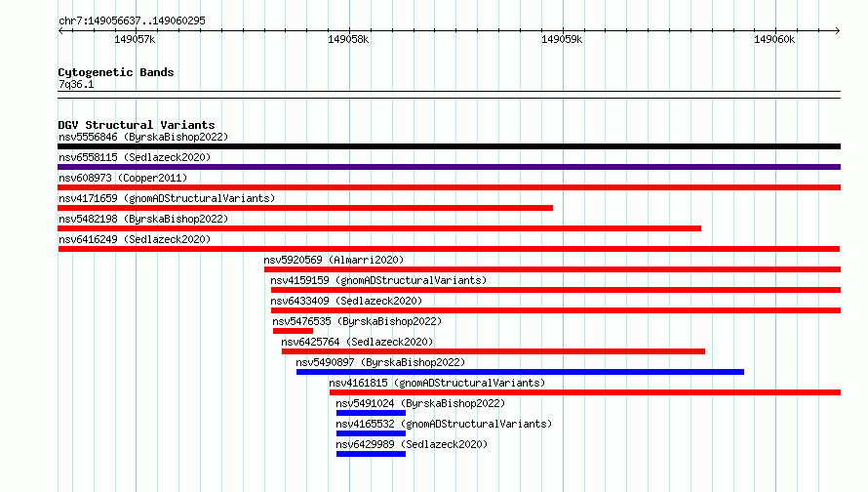868x492 pixels.
Task: Open label nsv6416249 (Sedlazeck2020)
Action: click(x=135, y=239)
